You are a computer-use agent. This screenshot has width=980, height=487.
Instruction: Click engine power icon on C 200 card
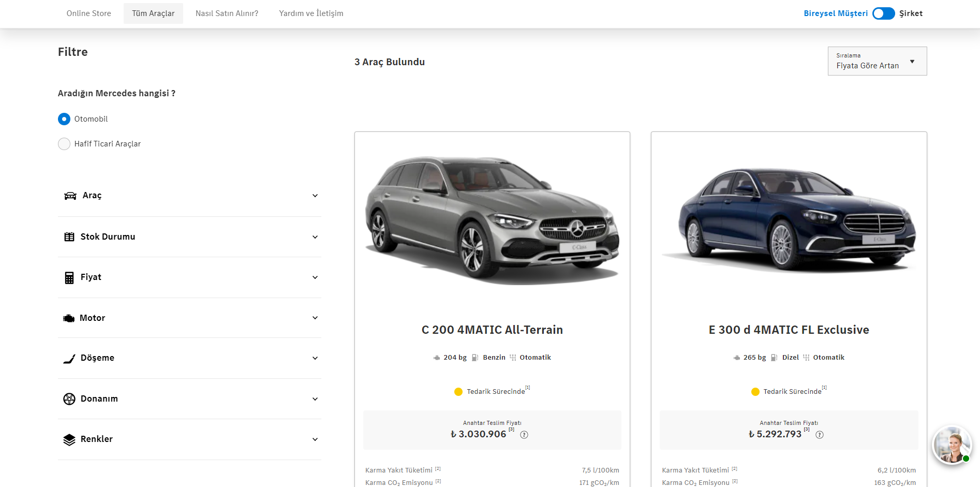(x=437, y=358)
